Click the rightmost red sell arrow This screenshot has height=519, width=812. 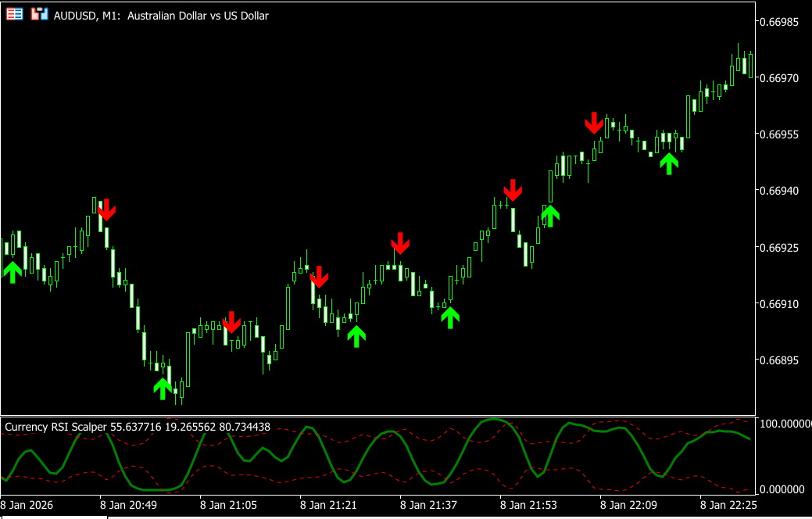(x=594, y=123)
